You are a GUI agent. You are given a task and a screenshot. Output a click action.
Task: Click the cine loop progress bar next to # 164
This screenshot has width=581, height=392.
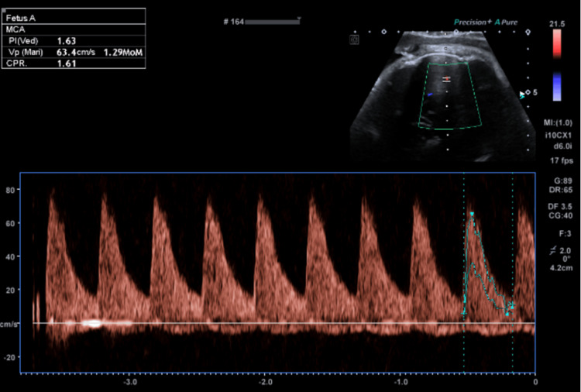[273, 22]
